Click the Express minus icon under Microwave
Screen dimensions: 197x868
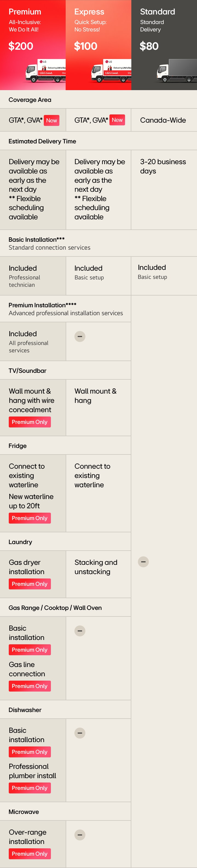[x=80, y=835]
